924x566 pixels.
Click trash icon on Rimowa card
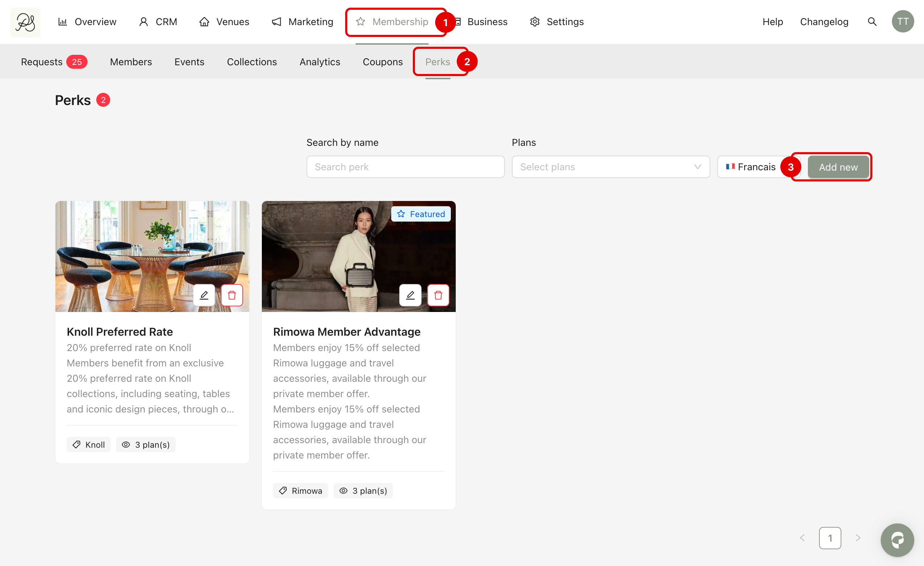point(438,295)
